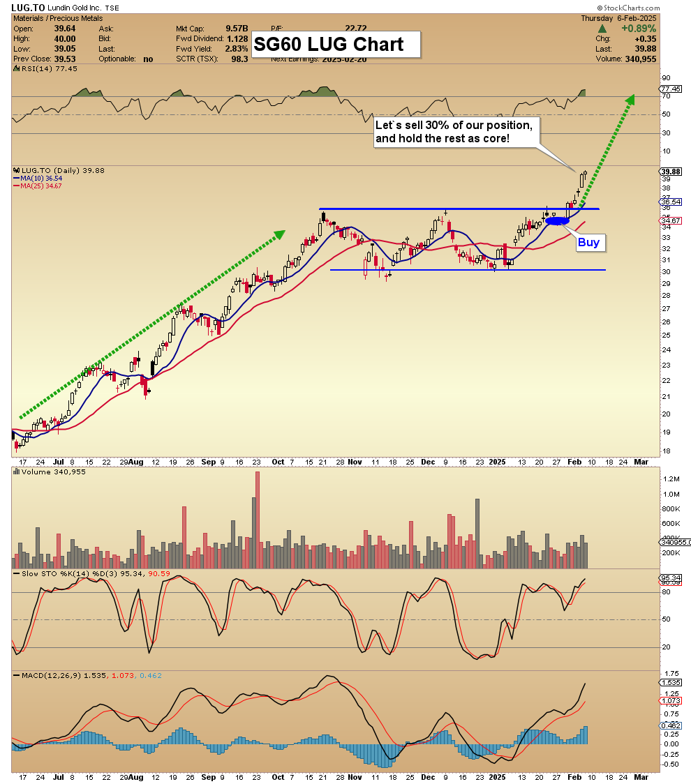This screenshot has height=784, width=691.
Task: Click the blue Buy oval marker
Action: pos(557,220)
